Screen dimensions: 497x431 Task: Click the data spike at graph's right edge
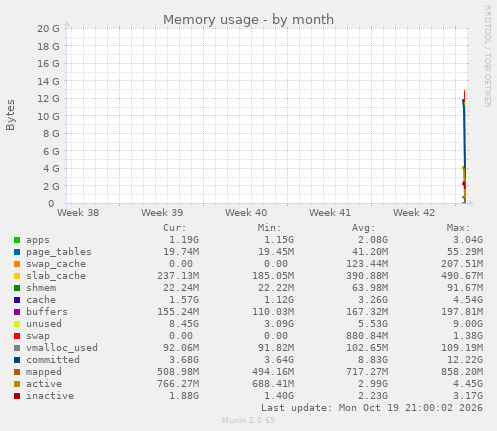[464, 147]
